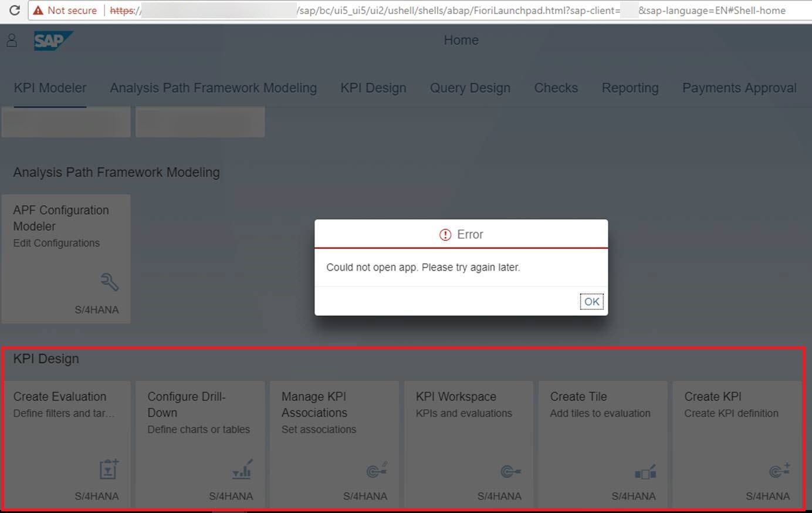Open the KPI Workspace tile

(x=469, y=444)
